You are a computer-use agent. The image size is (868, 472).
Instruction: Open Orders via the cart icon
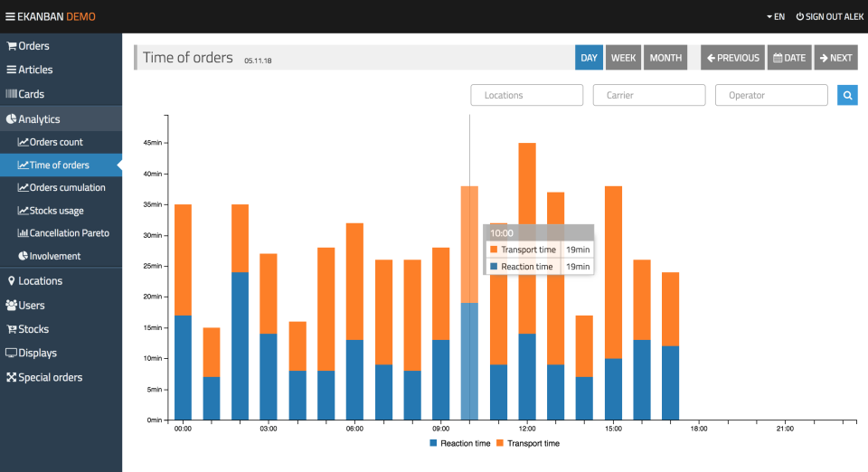11,46
